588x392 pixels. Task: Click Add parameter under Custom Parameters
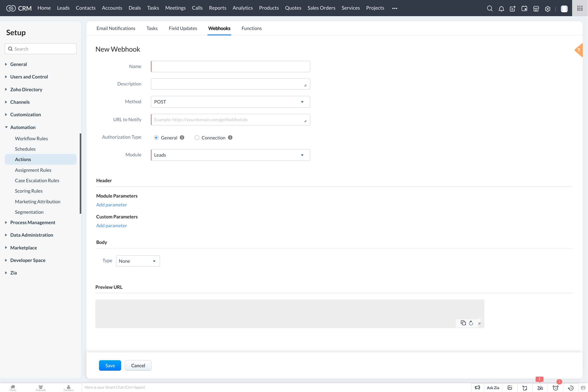coord(111,225)
